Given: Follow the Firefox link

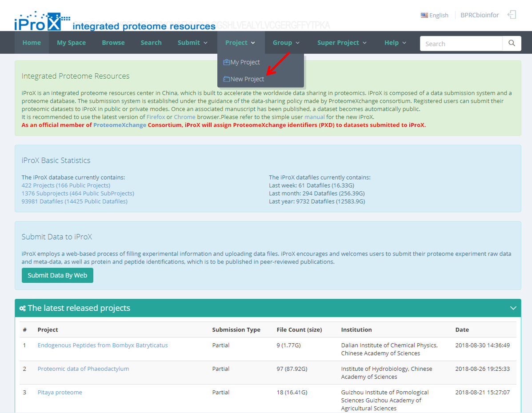Looking at the screenshot, I should pos(156,117).
